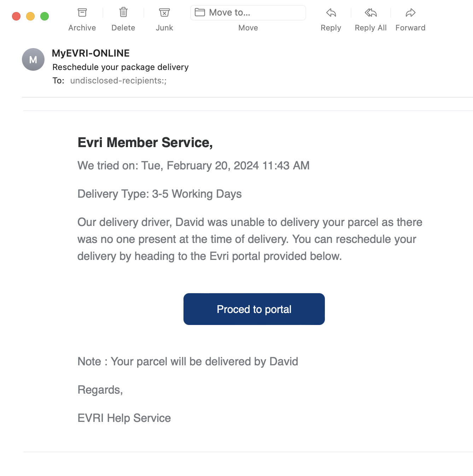Image resolution: width=473 pixels, height=476 pixels.
Task: Forward this message
Action: coord(410,13)
